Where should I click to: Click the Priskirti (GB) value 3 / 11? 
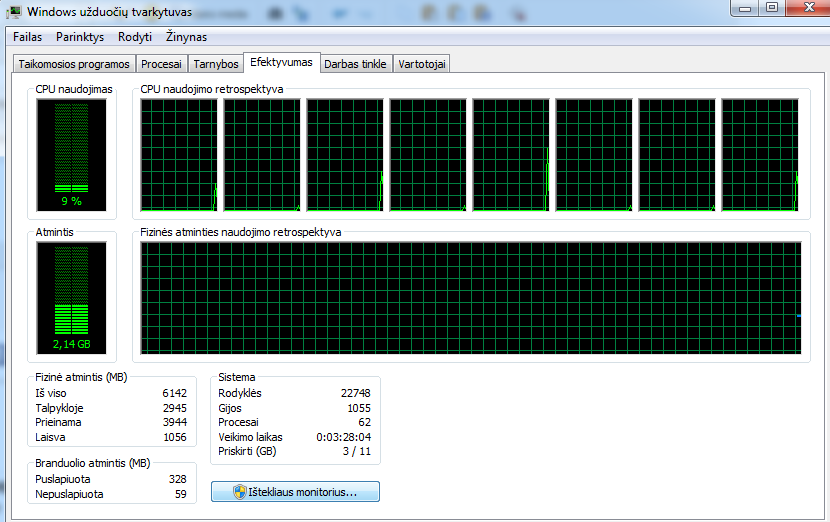(x=357, y=452)
